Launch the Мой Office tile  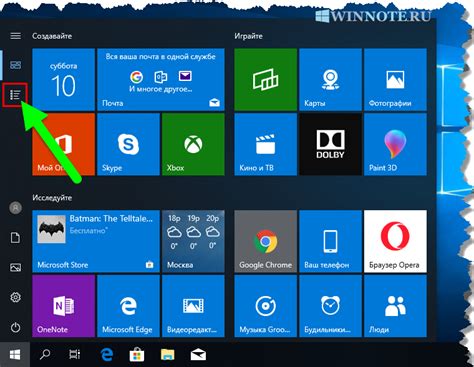tap(63, 144)
